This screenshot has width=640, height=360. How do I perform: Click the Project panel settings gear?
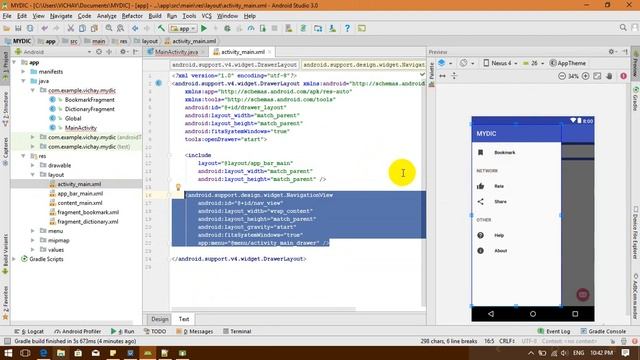click(x=123, y=52)
